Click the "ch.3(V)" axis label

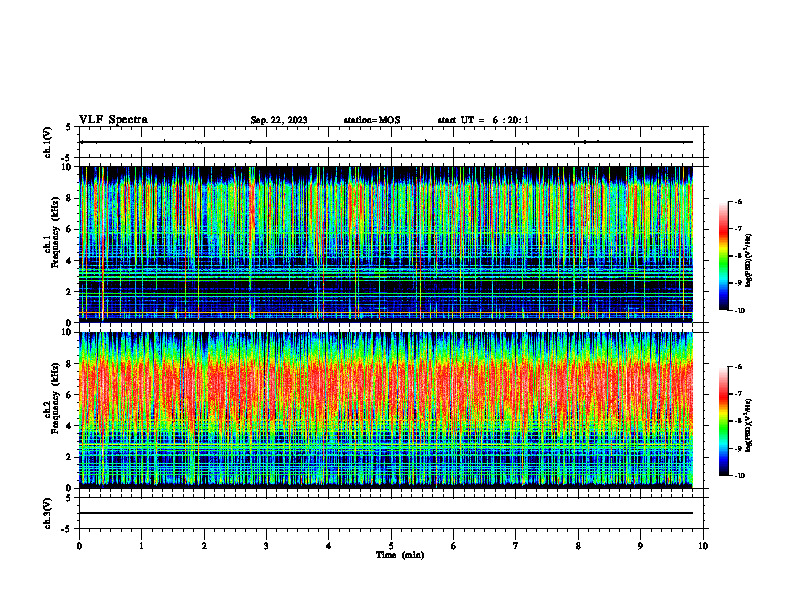(x=48, y=513)
